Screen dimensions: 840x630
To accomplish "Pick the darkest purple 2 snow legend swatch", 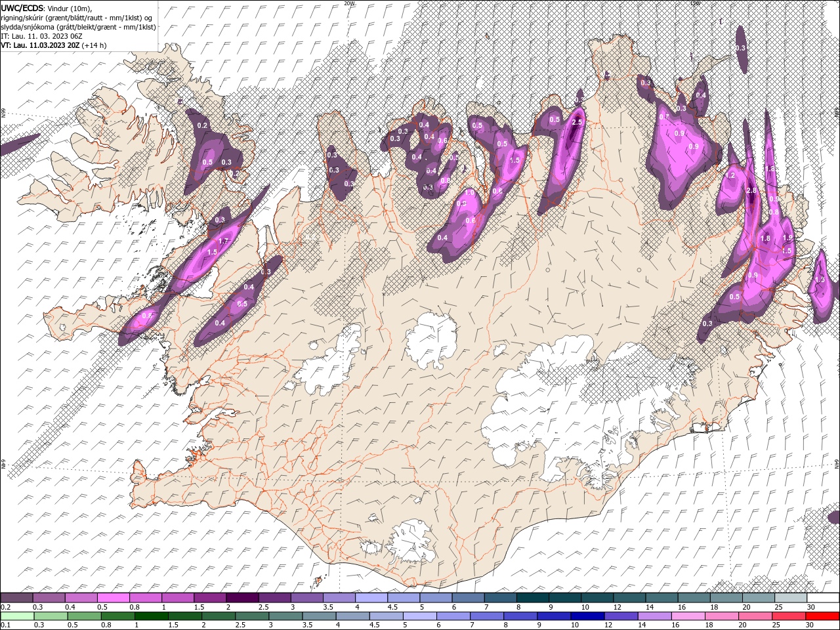I will (x=241, y=598).
